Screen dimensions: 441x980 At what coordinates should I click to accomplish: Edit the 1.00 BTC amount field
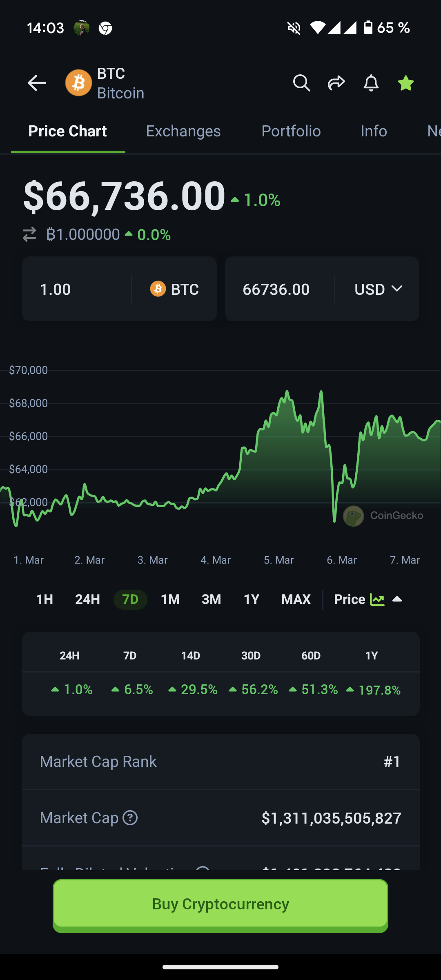coord(78,289)
